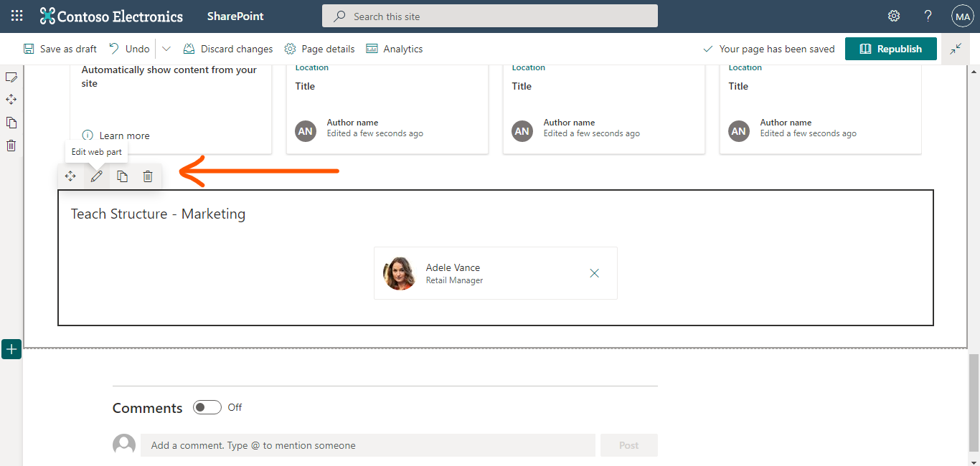This screenshot has width=980, height=466.
Task: Open Page details
Action: [319, 48]
